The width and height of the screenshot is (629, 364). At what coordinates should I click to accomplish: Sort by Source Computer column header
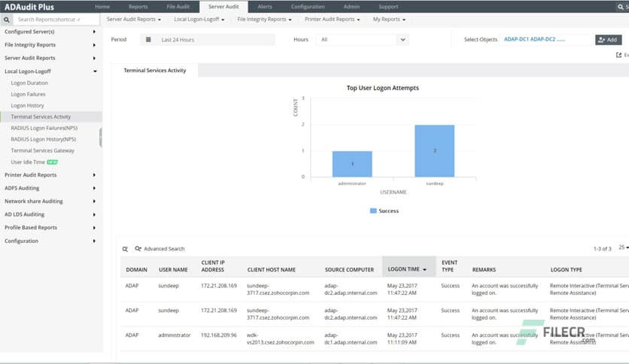pyautogui.click(x=349, y=270)
